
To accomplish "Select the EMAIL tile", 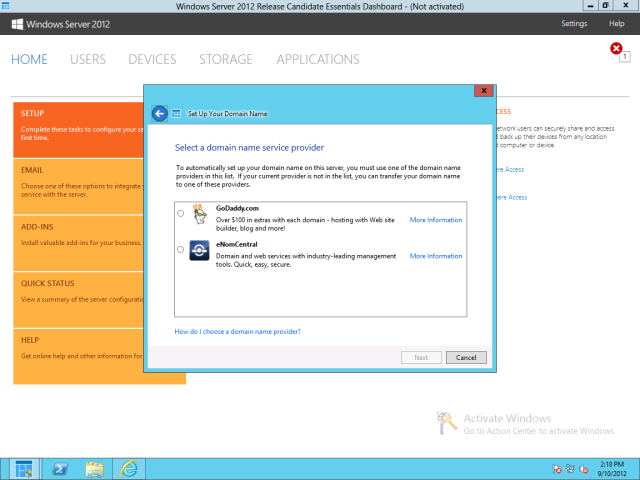I will [78, 187].
